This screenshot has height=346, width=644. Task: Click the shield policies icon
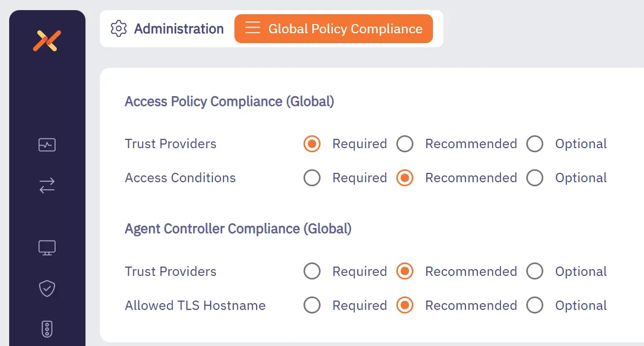47,288
